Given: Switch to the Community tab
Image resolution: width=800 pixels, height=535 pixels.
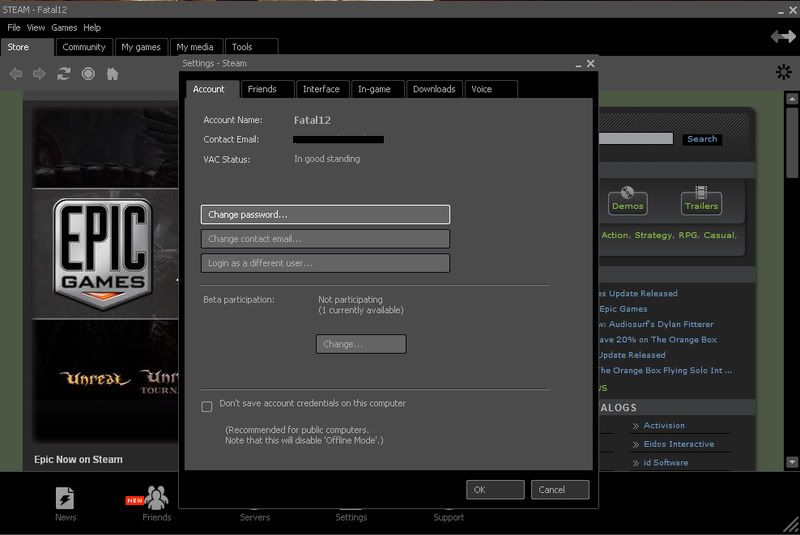Looking at the screenshot, I should pyautogui.click(x=84, y=47).
